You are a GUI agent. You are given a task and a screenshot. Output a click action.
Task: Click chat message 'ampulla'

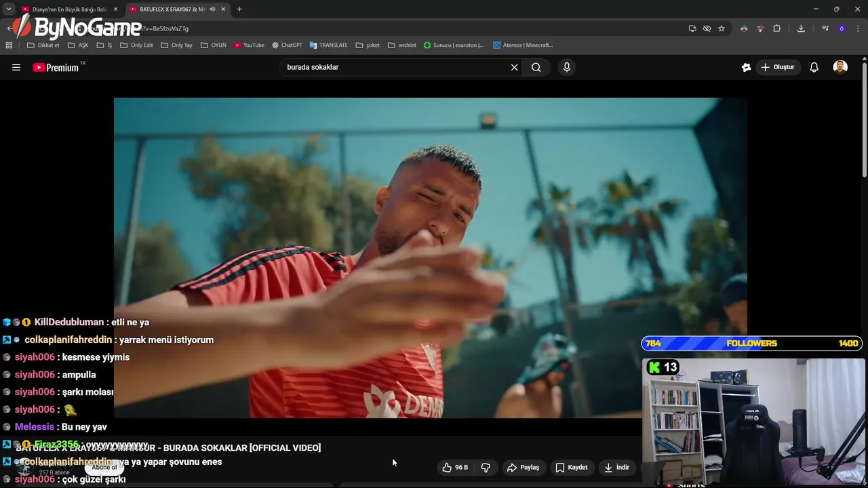[x=79, y=375]
